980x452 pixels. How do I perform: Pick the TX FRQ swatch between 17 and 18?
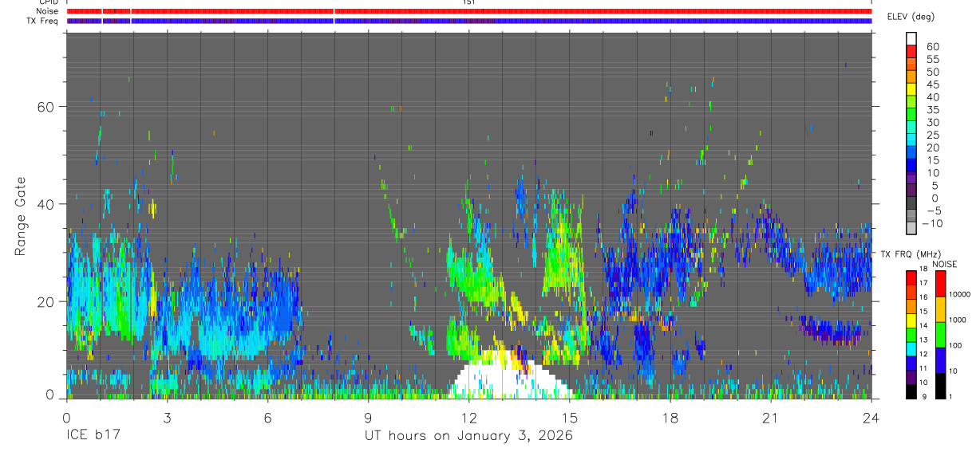[910, 277]
